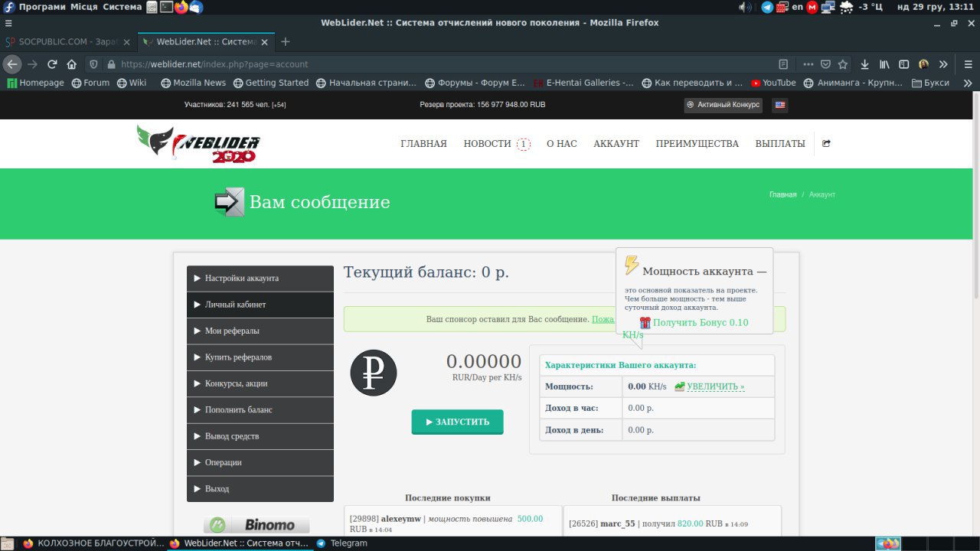Screen dimensions: 980x551
Task: Open page actions three-dot menu
Action: (808, 64)
